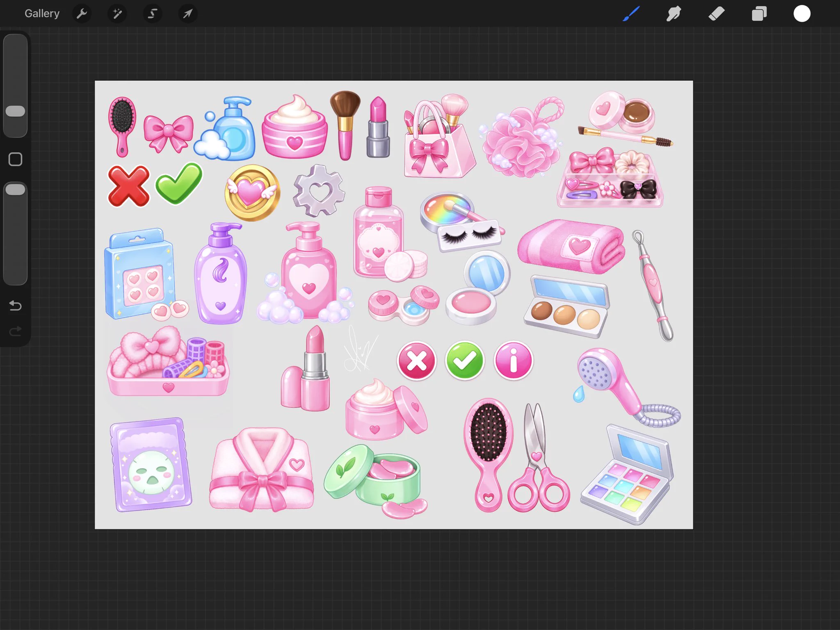Tap the round pink X badge
The image size is (840, 630).
pos(417,361)
